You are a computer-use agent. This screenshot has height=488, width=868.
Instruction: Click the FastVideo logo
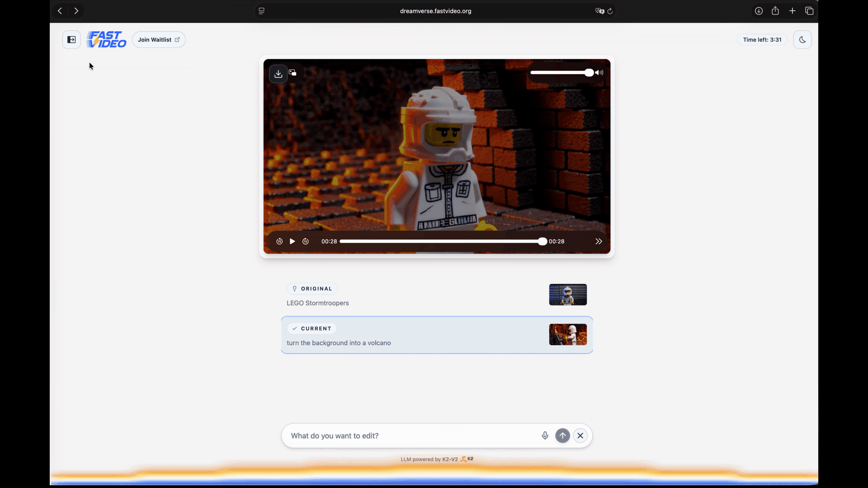107,39
